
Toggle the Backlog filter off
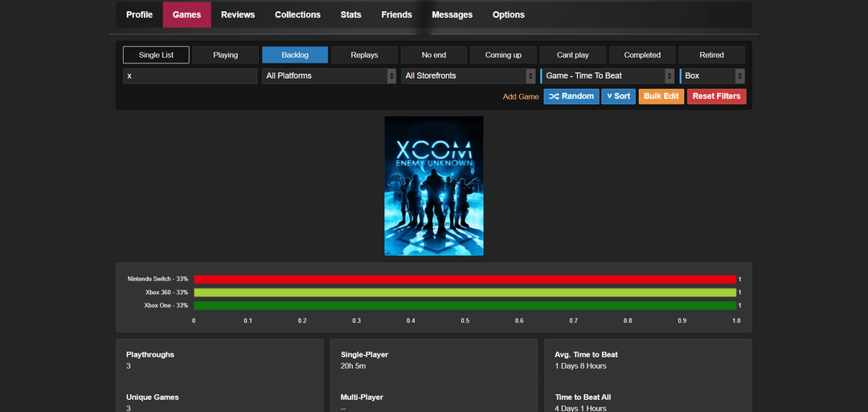pos(295,55)
